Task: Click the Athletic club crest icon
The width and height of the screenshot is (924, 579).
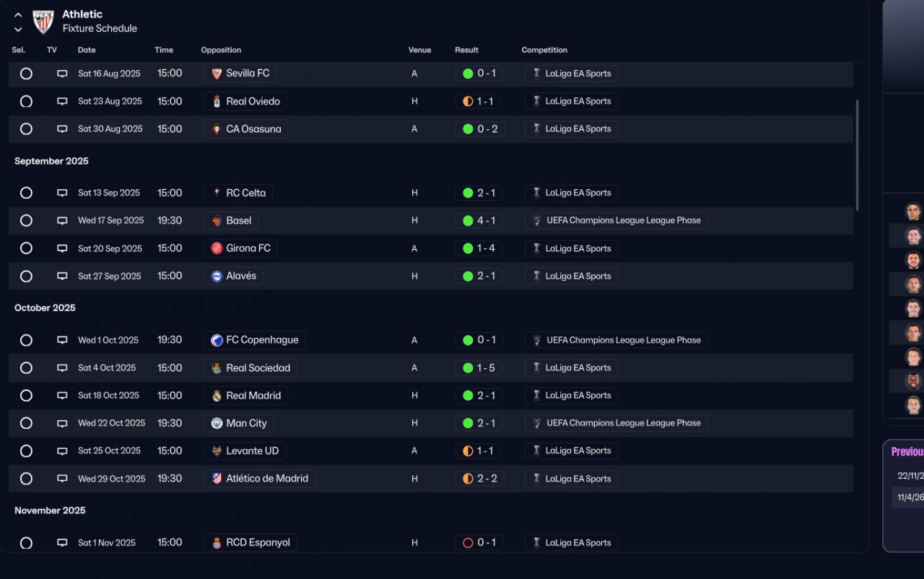Action: click(43, 21)
